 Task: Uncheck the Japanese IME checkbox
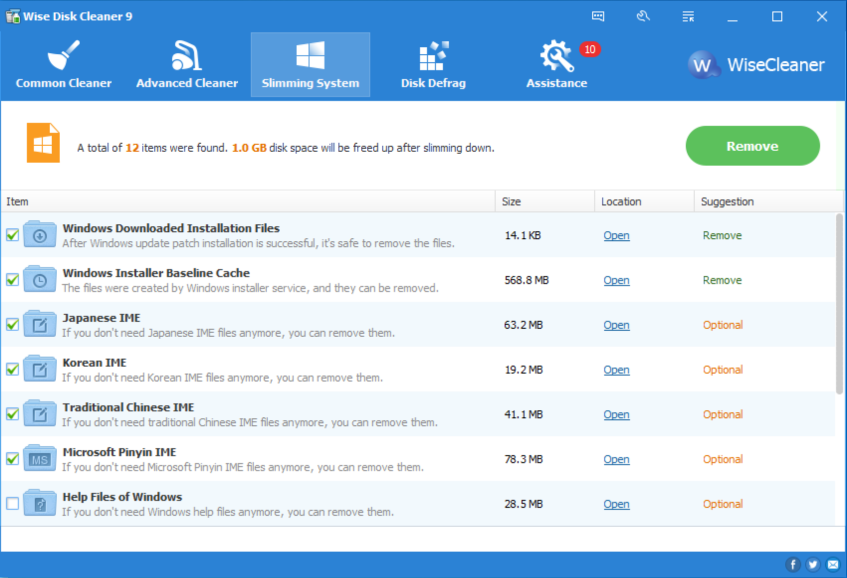[x=13, y=325]
